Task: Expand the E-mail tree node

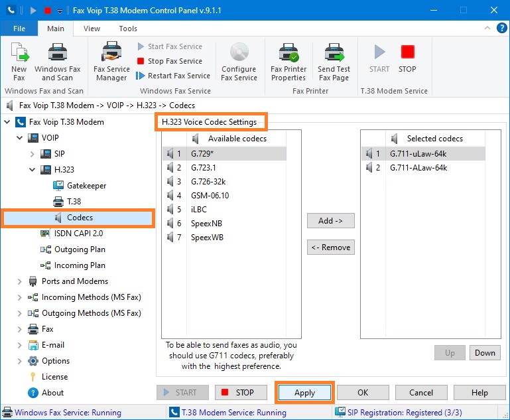Action: coord(20,345)
